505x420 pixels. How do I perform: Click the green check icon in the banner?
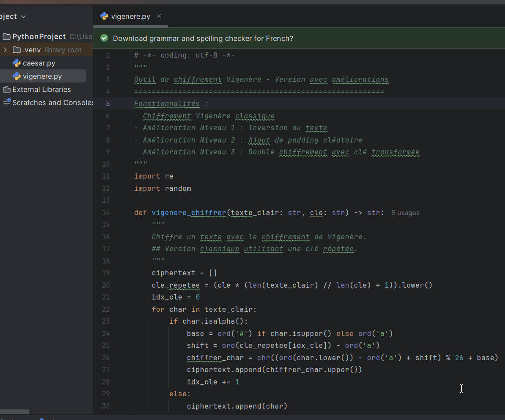(104, 38)
